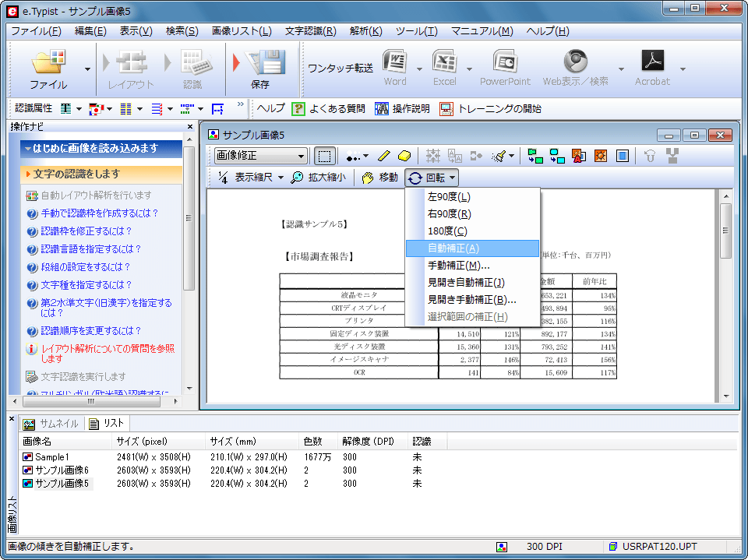Select the yellow eraser tool

(x=404, y=156)
